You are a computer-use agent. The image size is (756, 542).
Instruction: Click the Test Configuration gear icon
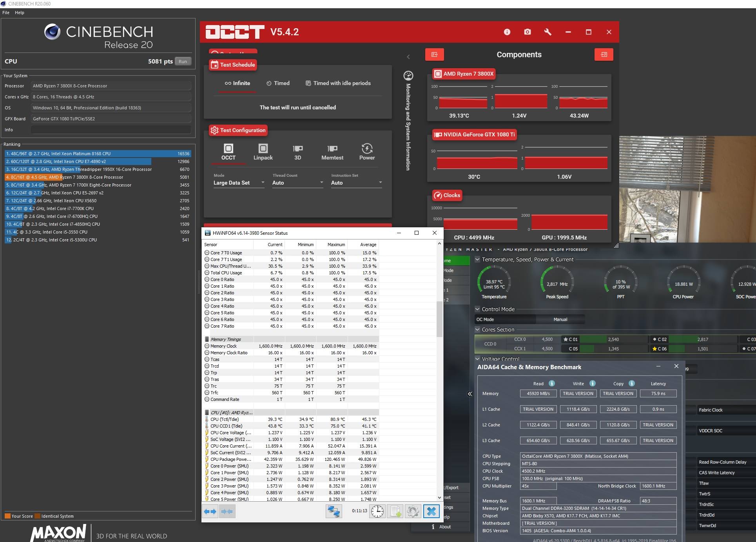tap(214, 131)
